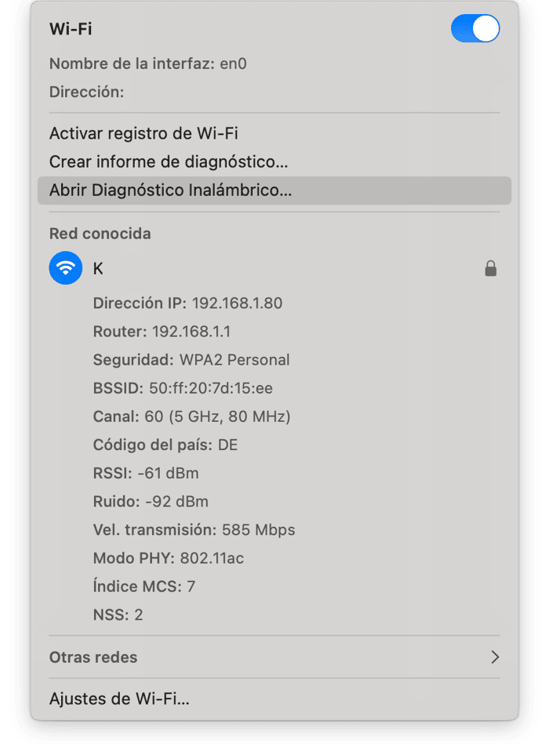Click the Canal 60 details line
Image resolution: width=549 pixels, height=756 pixels.
(192, 416)
